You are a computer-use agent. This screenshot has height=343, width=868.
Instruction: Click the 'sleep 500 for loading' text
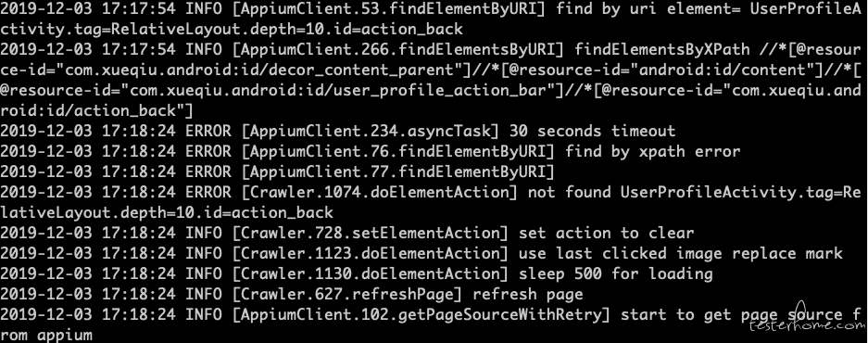coord(616,273)
